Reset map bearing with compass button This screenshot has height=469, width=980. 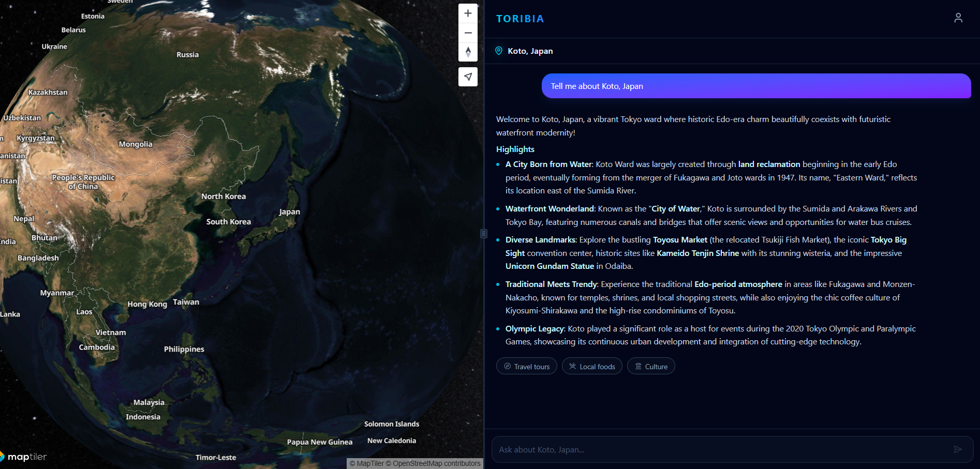tap(468, 52)
